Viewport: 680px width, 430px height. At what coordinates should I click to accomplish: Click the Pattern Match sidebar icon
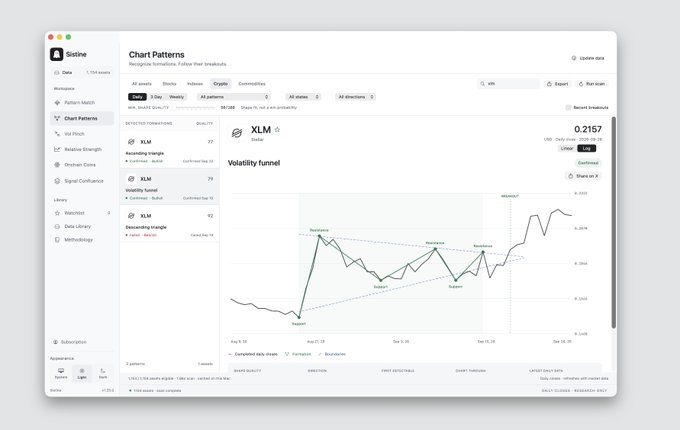57,103
